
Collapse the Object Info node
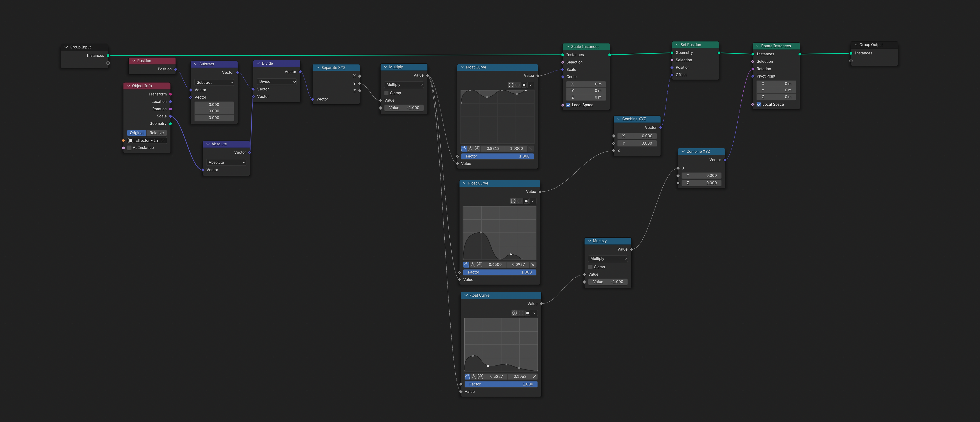pos(128,86)
